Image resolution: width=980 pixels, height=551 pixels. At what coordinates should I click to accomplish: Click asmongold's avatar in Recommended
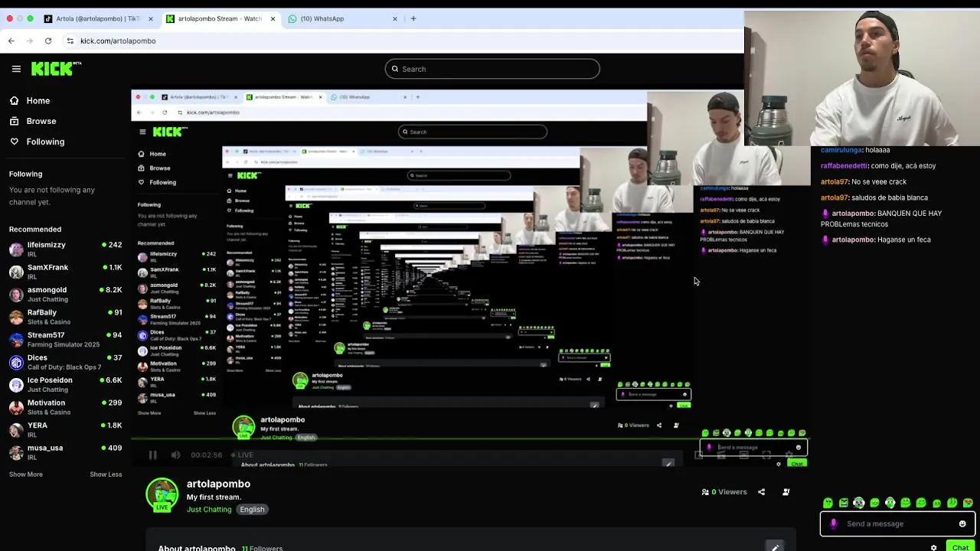pyautogui.click(x=16, y=295)
